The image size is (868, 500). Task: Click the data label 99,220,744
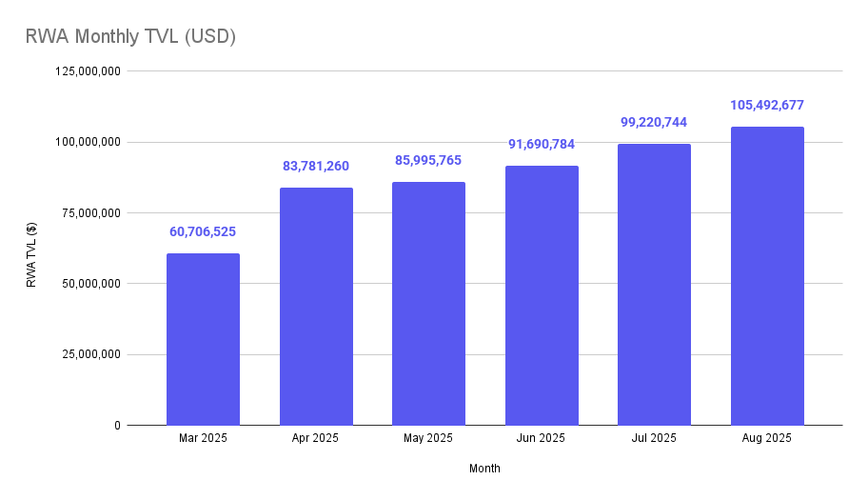pyautogui.click(x=654, y=122)
